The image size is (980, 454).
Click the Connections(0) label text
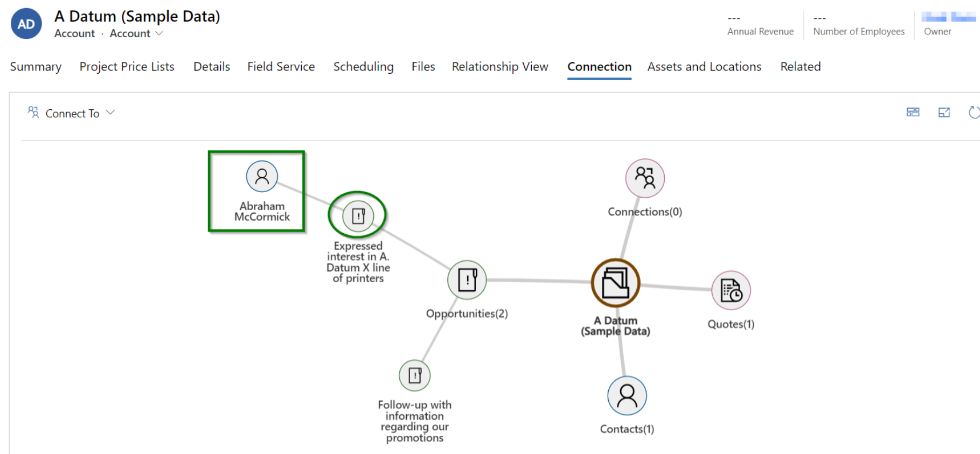click(645, 212)
